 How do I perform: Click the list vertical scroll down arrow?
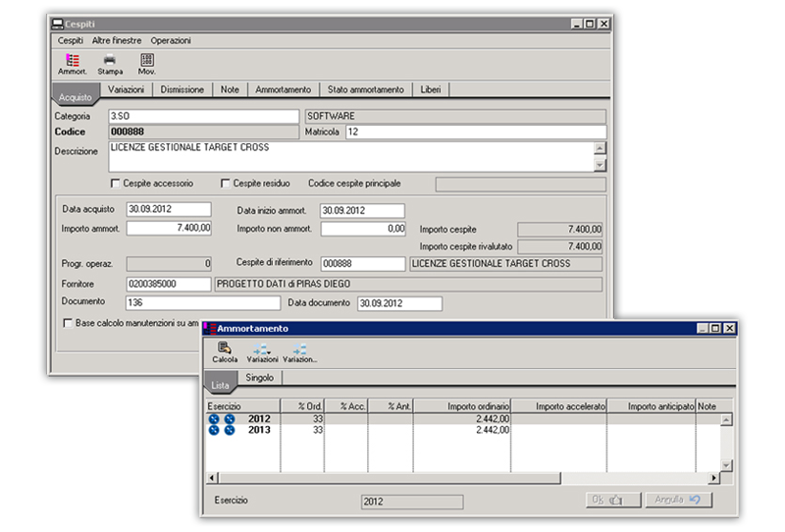coord(726,465)
